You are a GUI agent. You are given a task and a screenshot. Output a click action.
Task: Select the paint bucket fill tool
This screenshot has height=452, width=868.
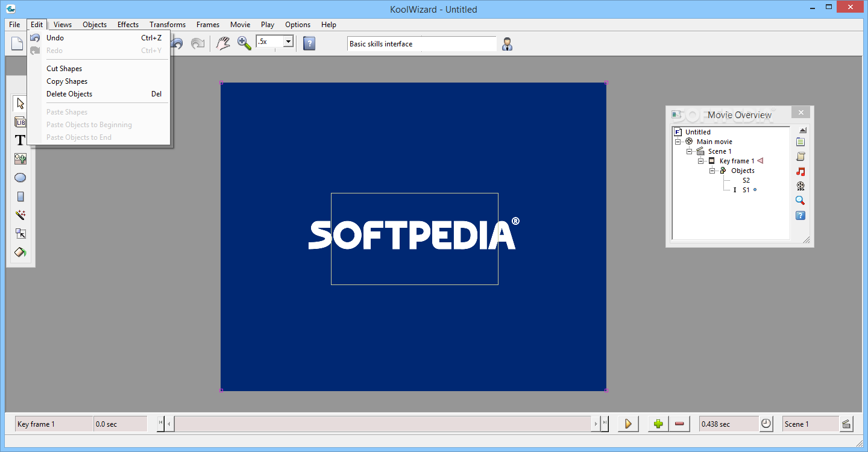tap(20, 253)
